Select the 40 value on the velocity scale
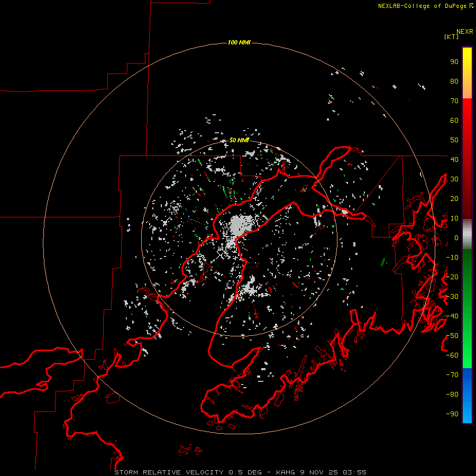476x476 pixels. (x=454, y=159)
